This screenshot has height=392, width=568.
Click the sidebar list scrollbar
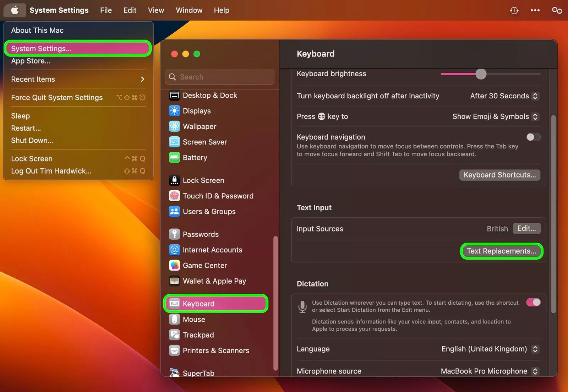pos(275,304)
